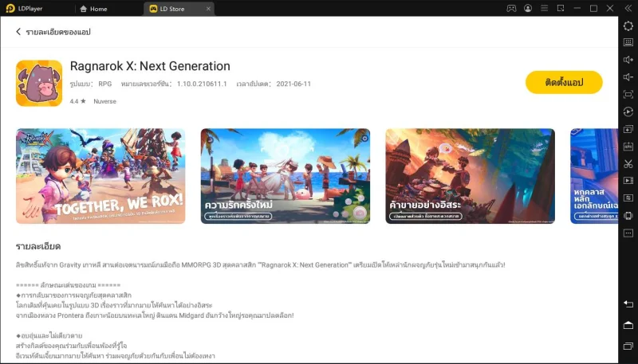Decrease volume with speaker minus icon

pyautogui.click(x=628, y=77)
